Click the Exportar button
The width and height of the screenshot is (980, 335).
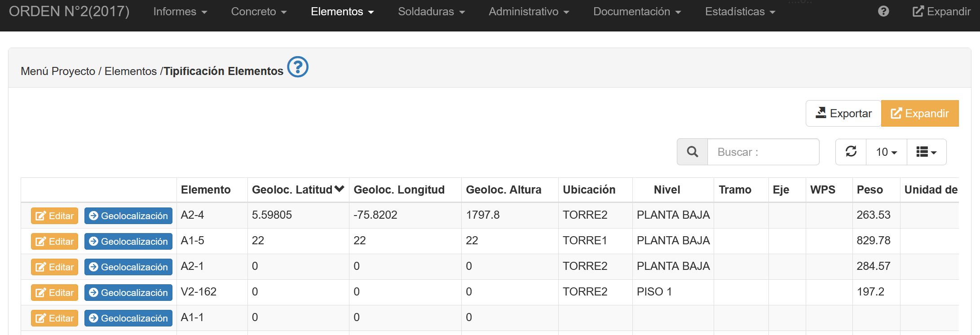[x=843, y=113]
